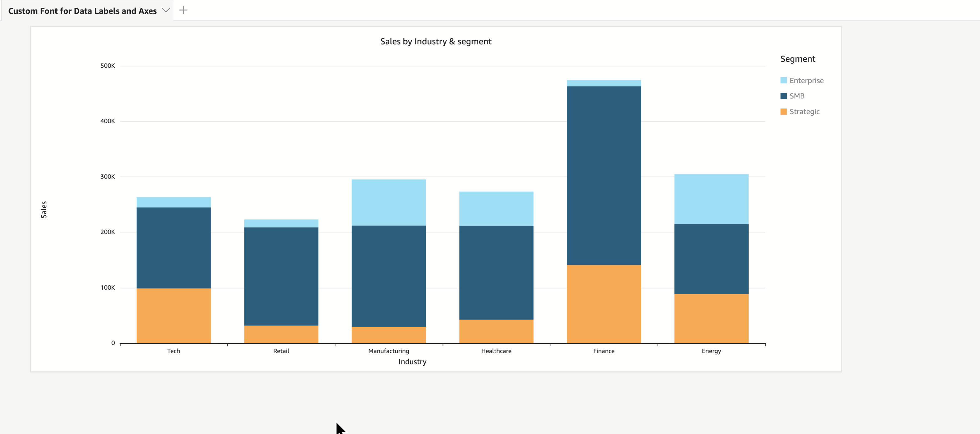Click the Strategic legend color square

click(783, 111)
